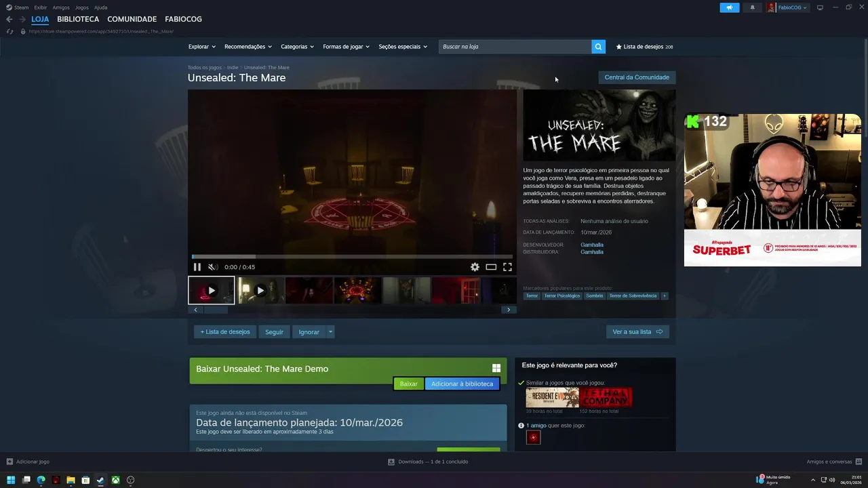Image resolution: width=868 pixels, height=488 pixels.
Task: Open Central da Comunidade
Action: tap(637, 77)
